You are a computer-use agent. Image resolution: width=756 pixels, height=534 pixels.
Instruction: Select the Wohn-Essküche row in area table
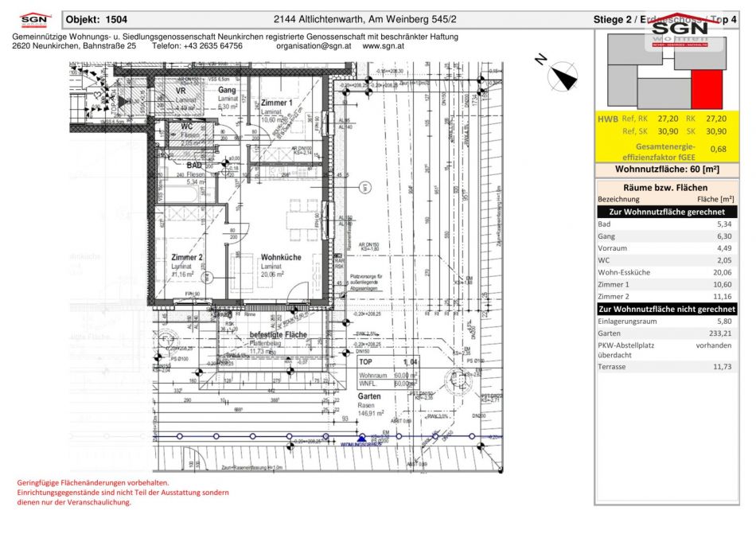667,272
